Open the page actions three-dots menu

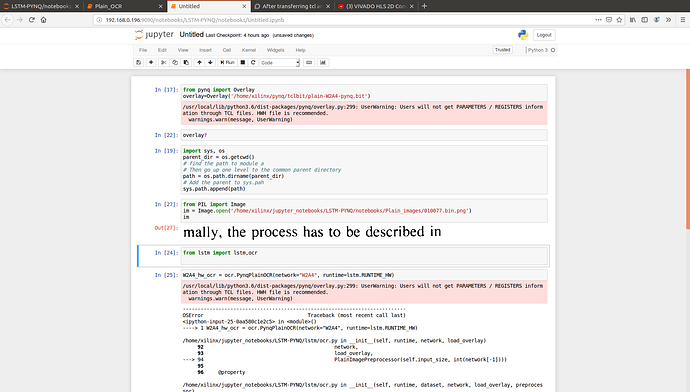click(598, 20)
